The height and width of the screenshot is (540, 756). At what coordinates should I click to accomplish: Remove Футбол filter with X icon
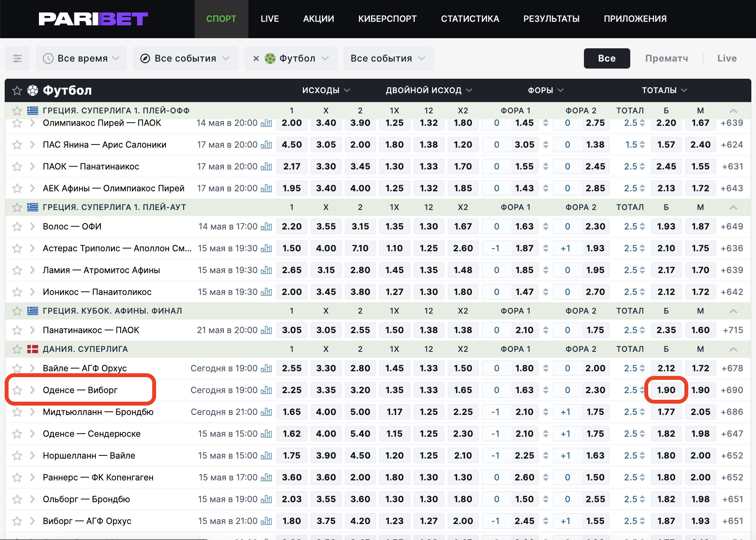pos(256,58)
